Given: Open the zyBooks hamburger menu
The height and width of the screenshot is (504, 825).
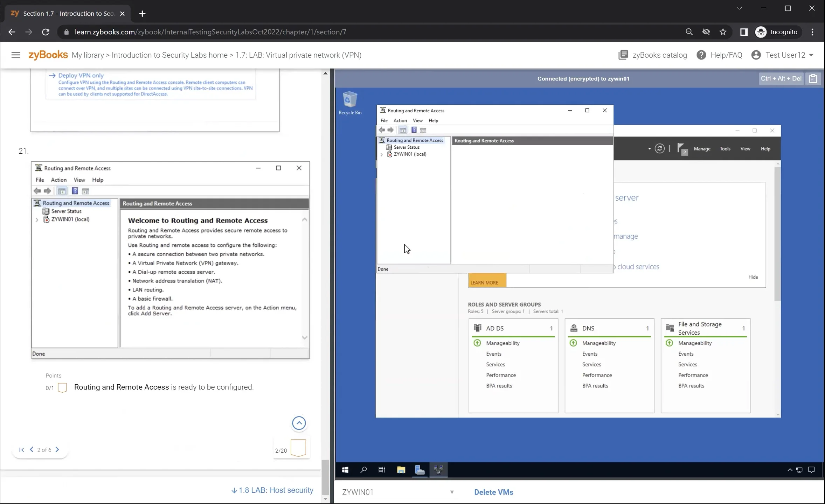Looking at the screenshot, I should [16, 55].
